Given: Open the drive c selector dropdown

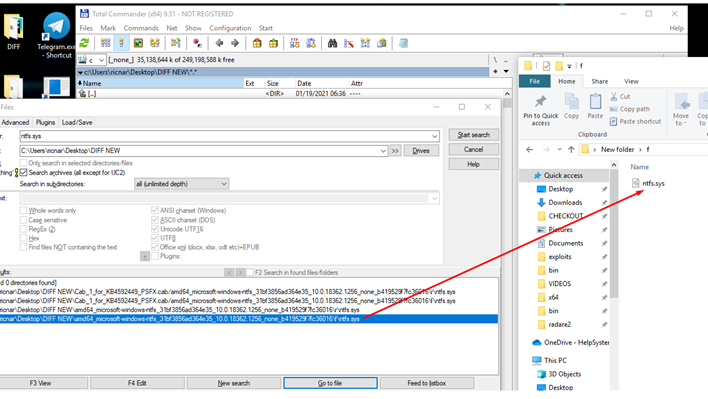Looking at the screenshot, I should (92, 60).
